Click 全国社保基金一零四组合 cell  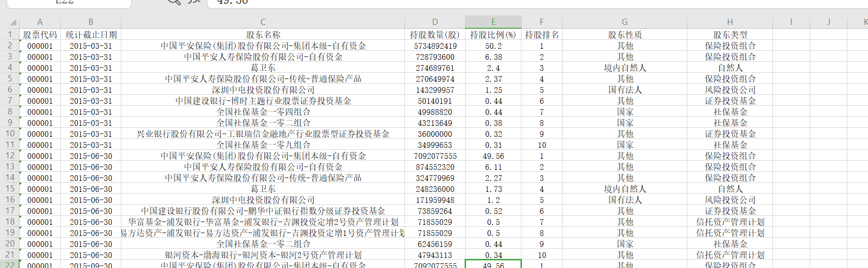click(263, 112)
